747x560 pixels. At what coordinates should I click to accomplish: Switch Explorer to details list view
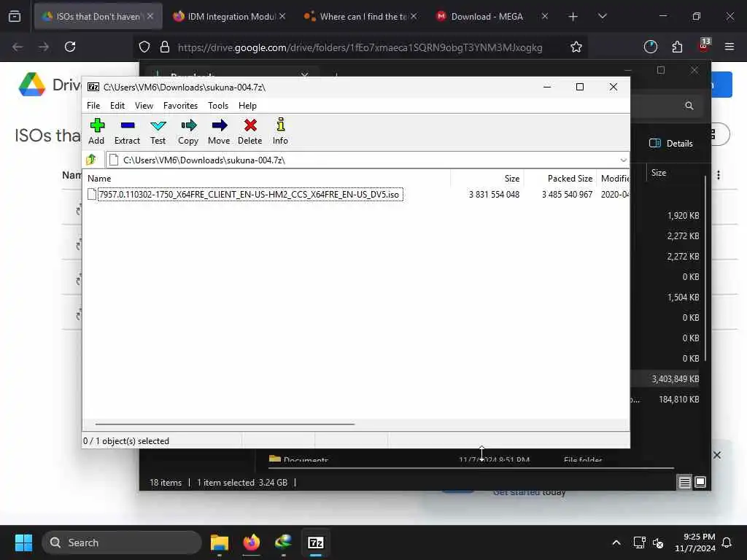point(684,483)
